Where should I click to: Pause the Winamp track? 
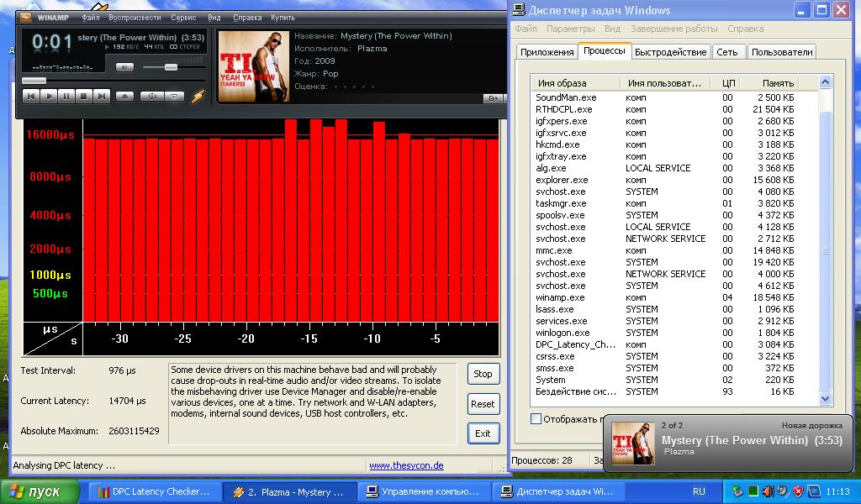66,96
